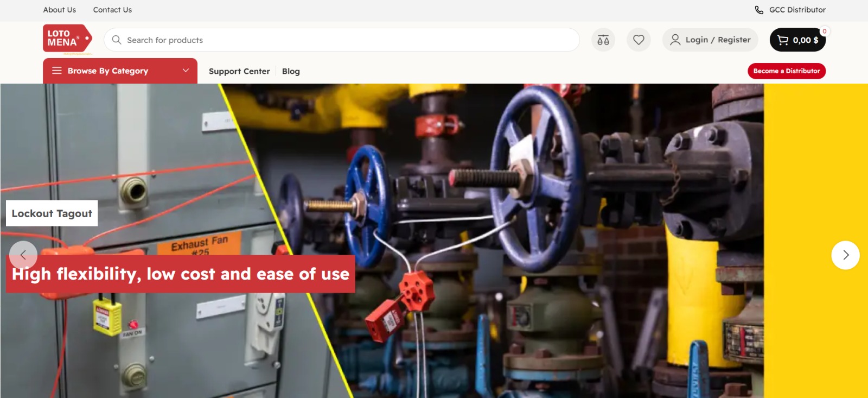Click Become a Distributor button
Screen dimensions: 868x398
point(787,71)
